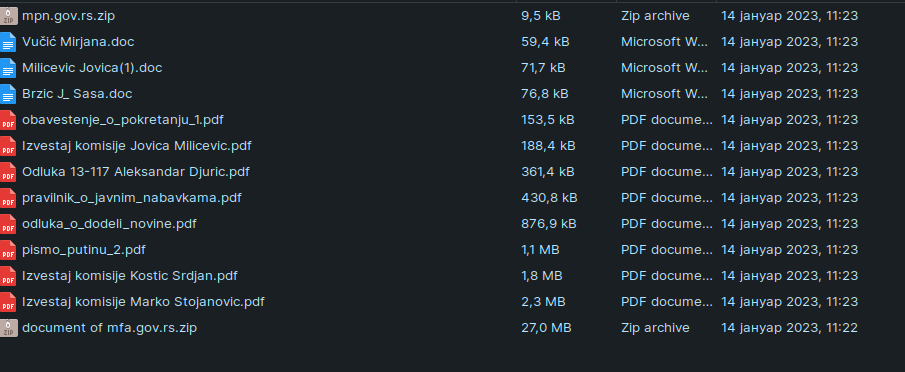Select Odluka 13-117 Aleksandar Djuric.pdf filename
Image resolution: width=905 pixels, height=372 pixels.
pyautogui.click(x=136, y=172)
